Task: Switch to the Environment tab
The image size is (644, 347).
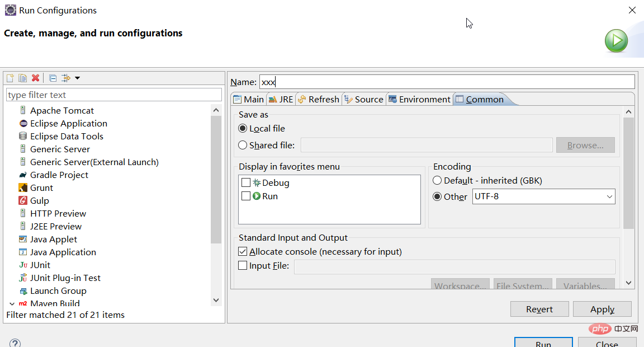Action: [x=419, y=100]
